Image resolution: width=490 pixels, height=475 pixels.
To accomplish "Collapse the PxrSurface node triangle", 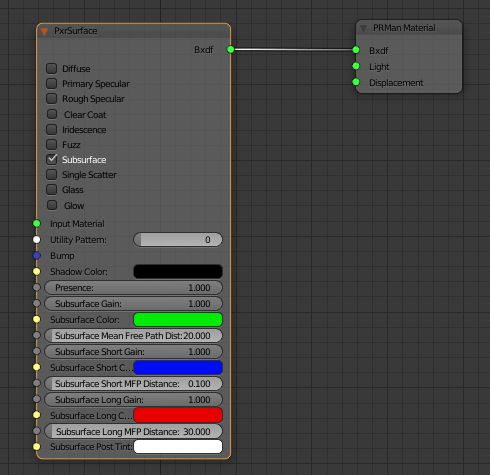I will pyautogui.click(x=44, y=31).
